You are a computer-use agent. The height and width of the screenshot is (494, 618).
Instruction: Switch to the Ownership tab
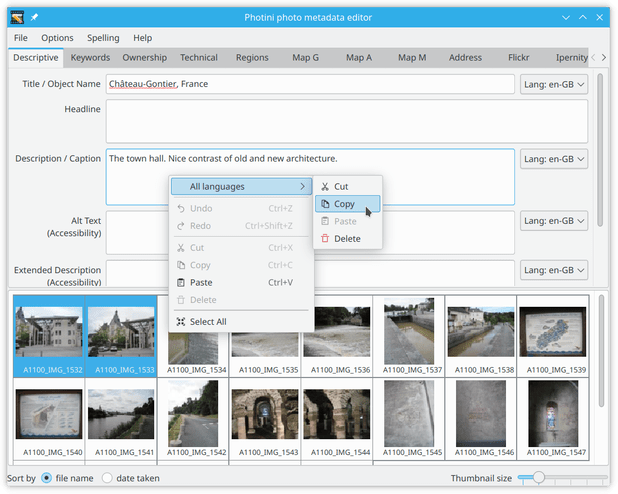pos(144,58)
